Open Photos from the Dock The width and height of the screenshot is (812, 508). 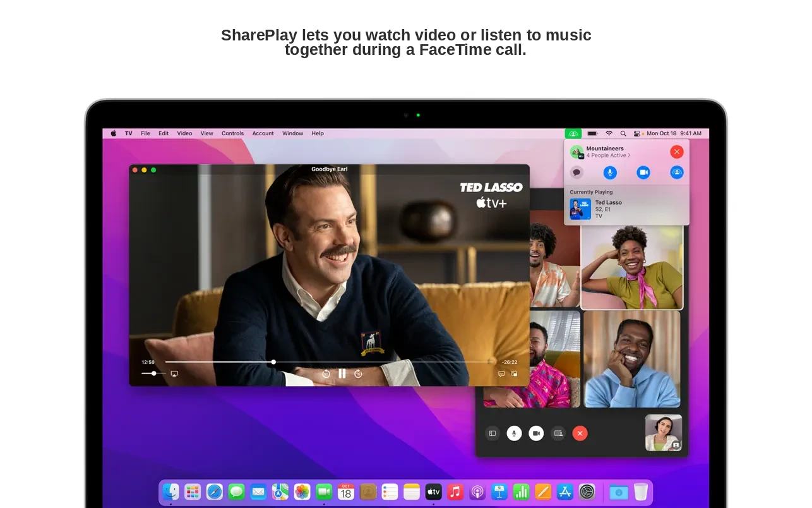(302, 492)
